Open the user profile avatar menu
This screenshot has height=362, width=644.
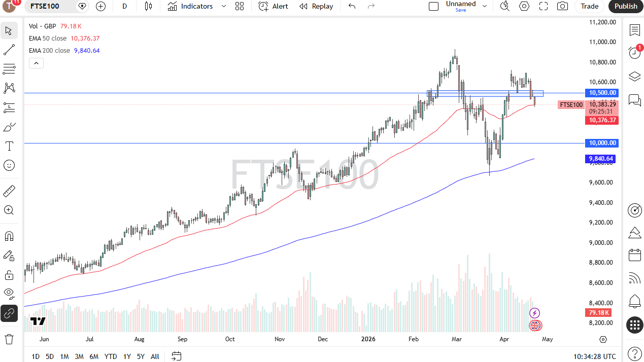10,6
